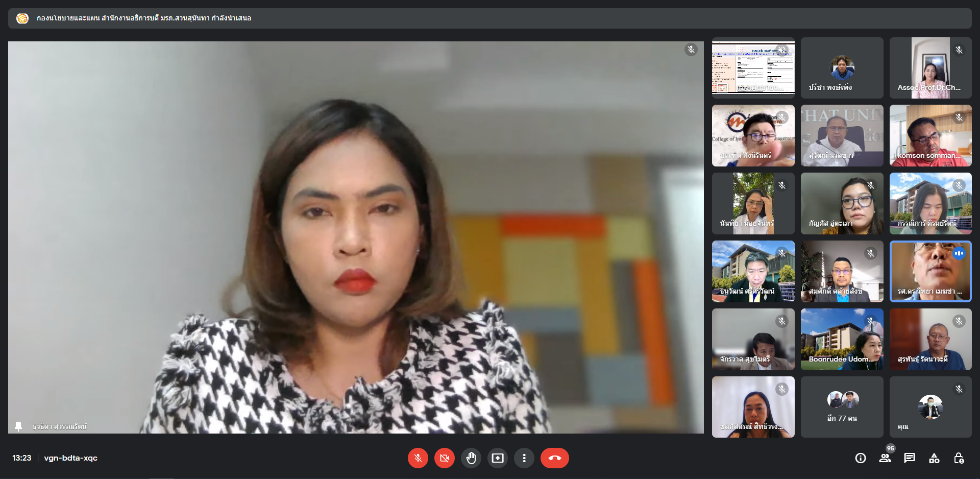The image size is (980, 479).
Task: Click the pin icon on the main video
Action: 18,426
